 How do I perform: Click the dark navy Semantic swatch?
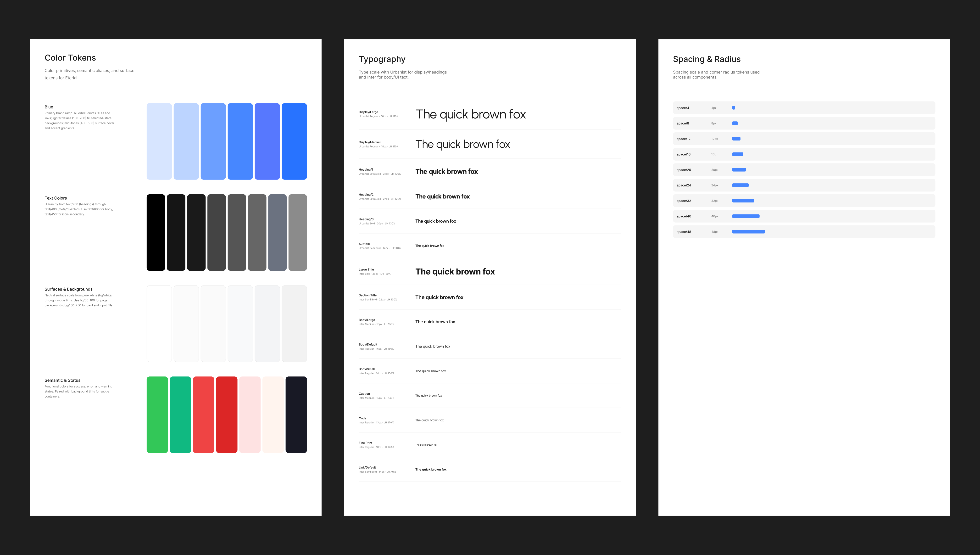pos(296,415)
